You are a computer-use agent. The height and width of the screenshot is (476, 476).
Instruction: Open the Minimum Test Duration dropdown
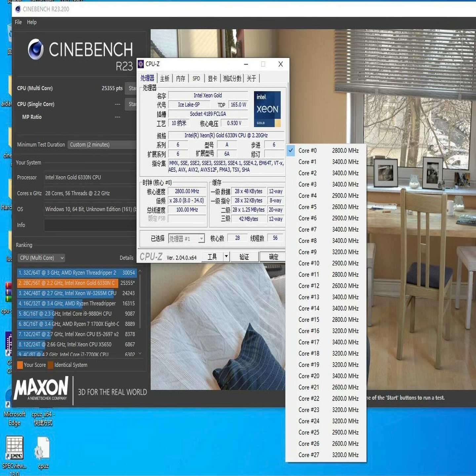coord(102,145)
